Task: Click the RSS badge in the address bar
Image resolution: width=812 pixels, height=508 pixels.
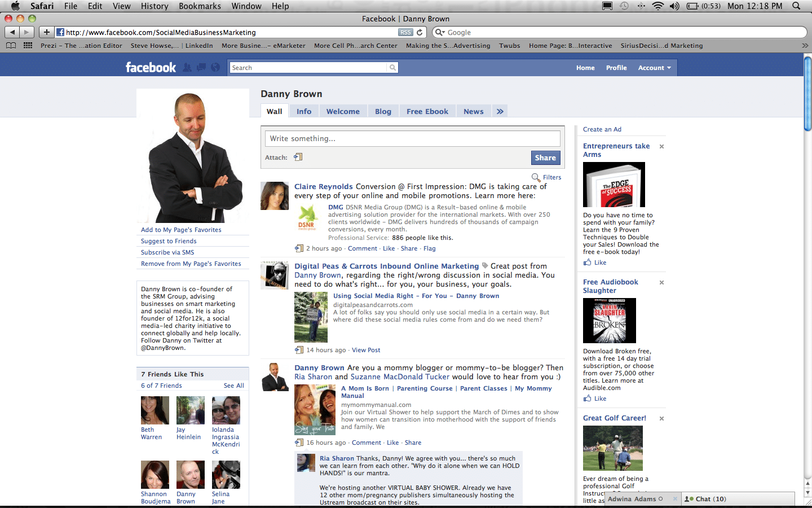Action: [x=405, y=32]
